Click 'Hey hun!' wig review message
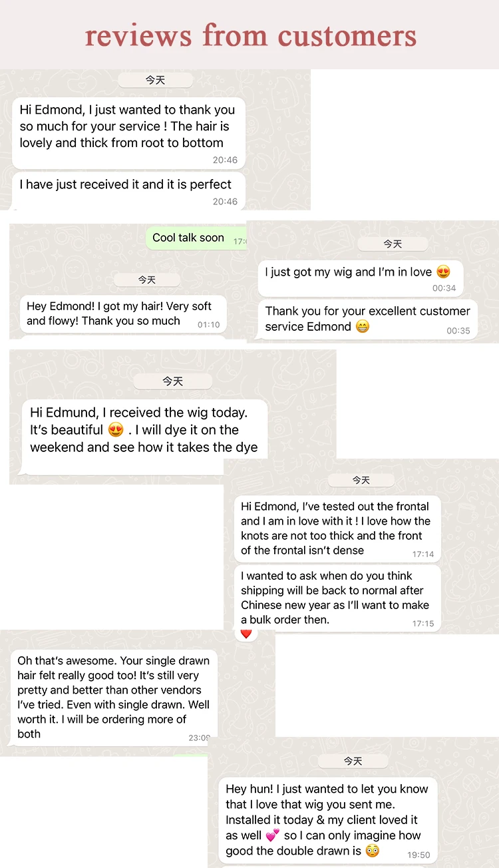The height and width of the screenshot is (868, 499). coord(327,819)
